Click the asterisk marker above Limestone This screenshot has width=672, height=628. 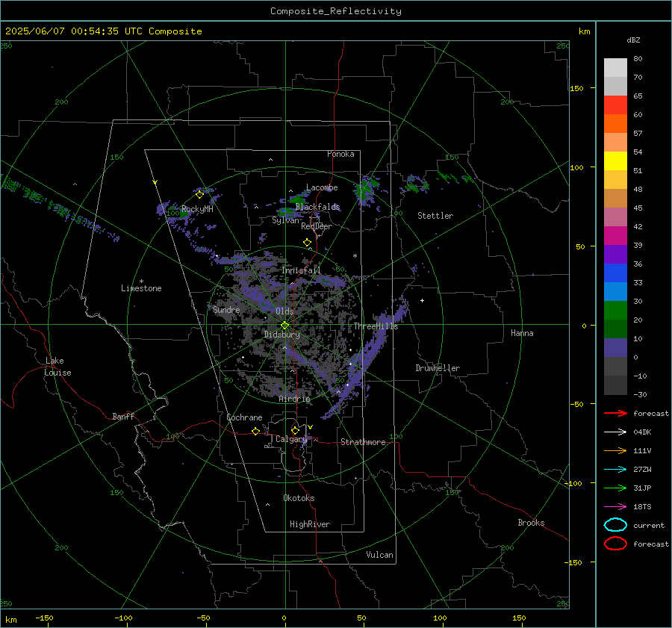(141, 282)
